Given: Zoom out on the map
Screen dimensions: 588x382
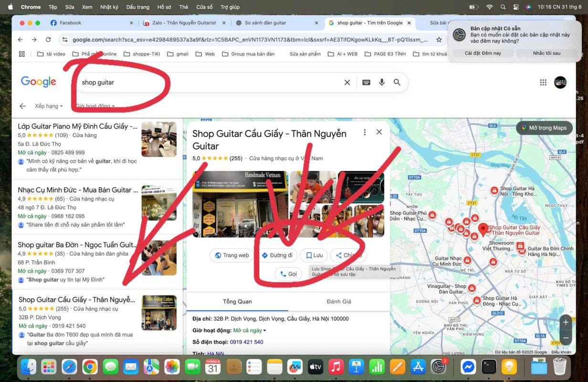Looking at the screenshot, I should coord(566,338).
